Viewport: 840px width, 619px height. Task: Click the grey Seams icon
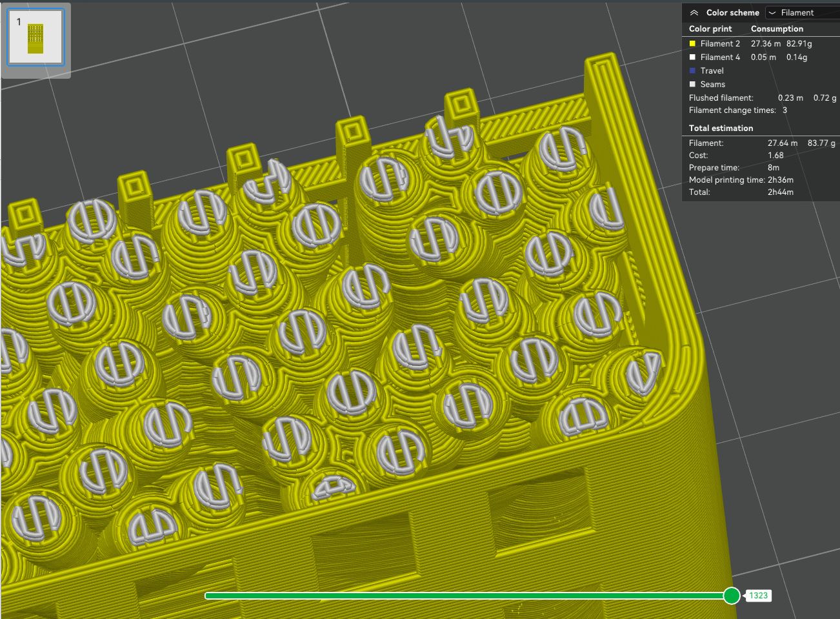(692, 84)
